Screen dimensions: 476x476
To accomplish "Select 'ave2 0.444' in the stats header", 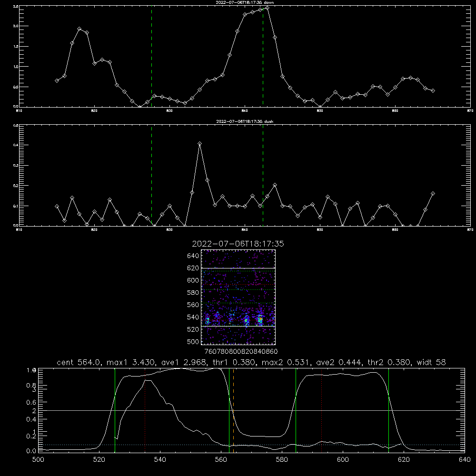I will click(339, 362).
